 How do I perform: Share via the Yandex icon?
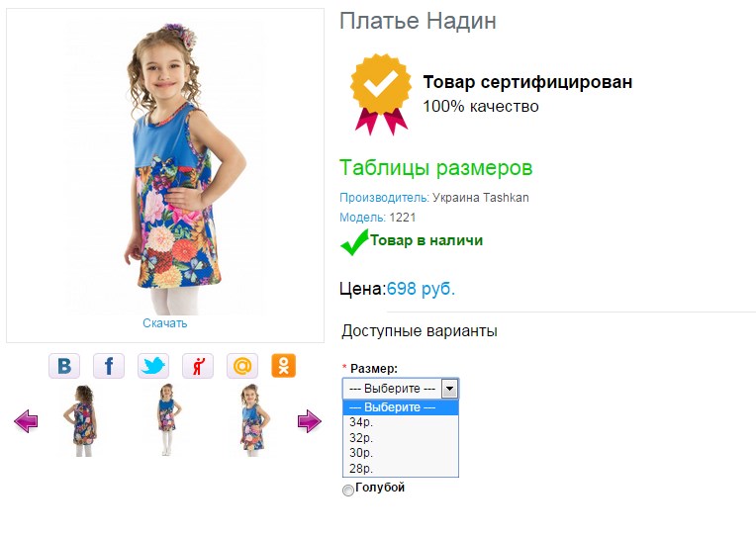coord(198,366)
